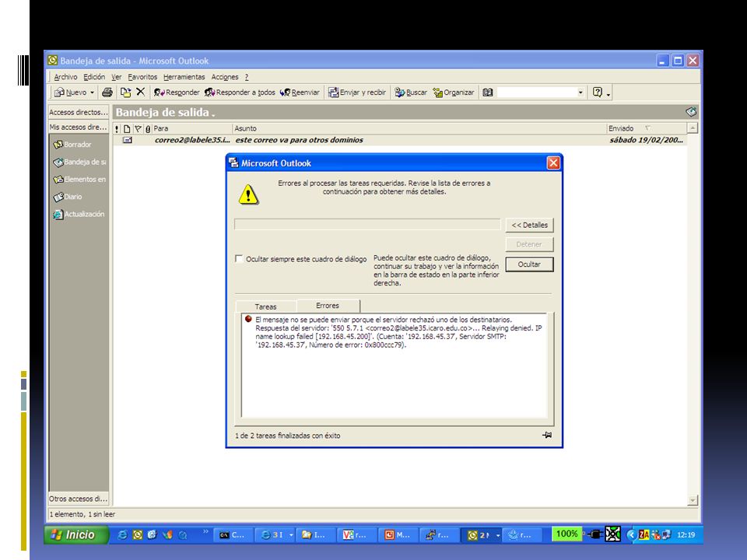Click the Move to folder icon
This screenshot has width=747, height=560.
(x=125, y=93)
